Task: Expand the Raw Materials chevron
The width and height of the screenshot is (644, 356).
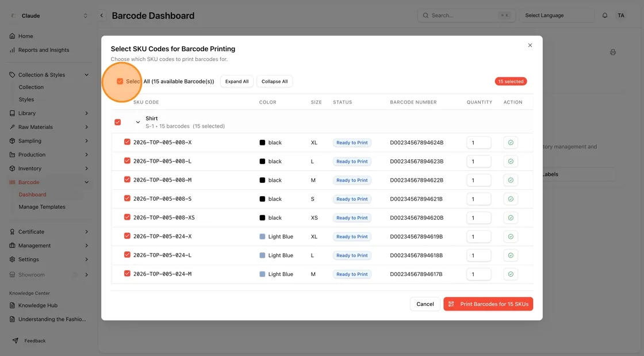Action: [87, 127]
